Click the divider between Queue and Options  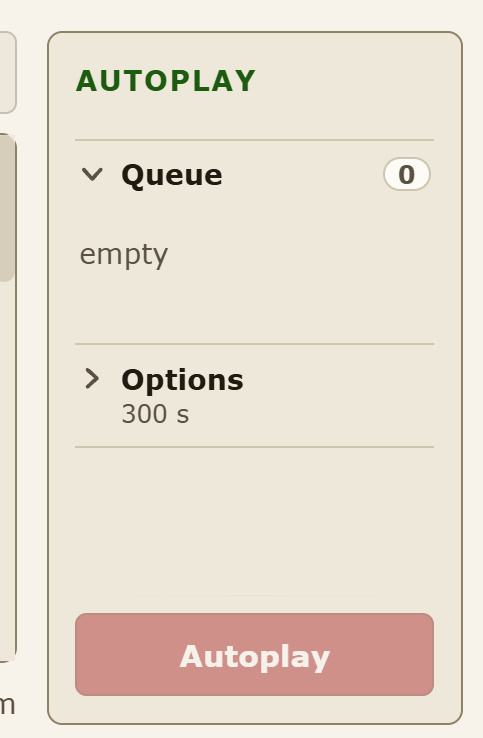[x=254, y=344]
